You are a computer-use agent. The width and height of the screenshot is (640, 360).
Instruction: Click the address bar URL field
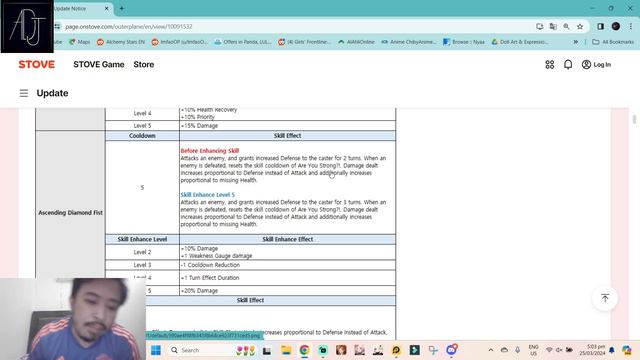click(129, 27)
